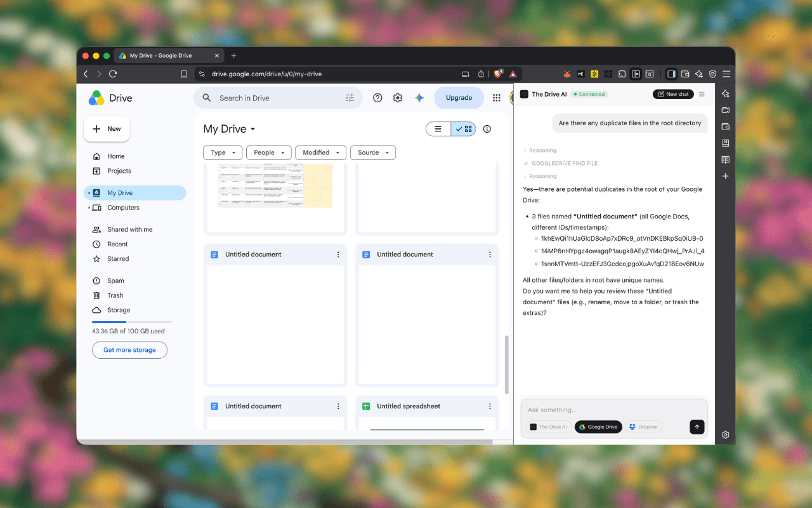Toggle the browser sidebar panel
The image size is (812, 508).
(671, 74)
